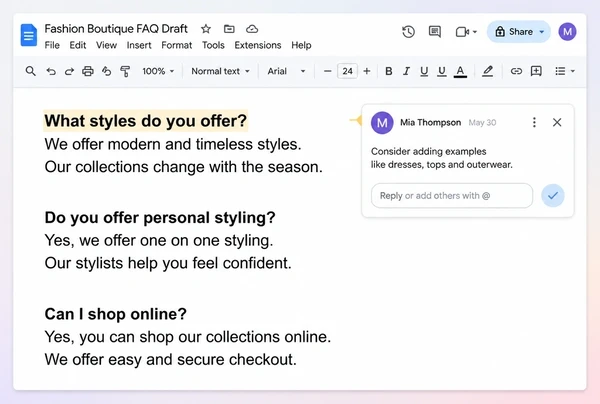Click the add comment toolbar icon
The height and width of the screenshot is (404, 600).
click(536, 71)
